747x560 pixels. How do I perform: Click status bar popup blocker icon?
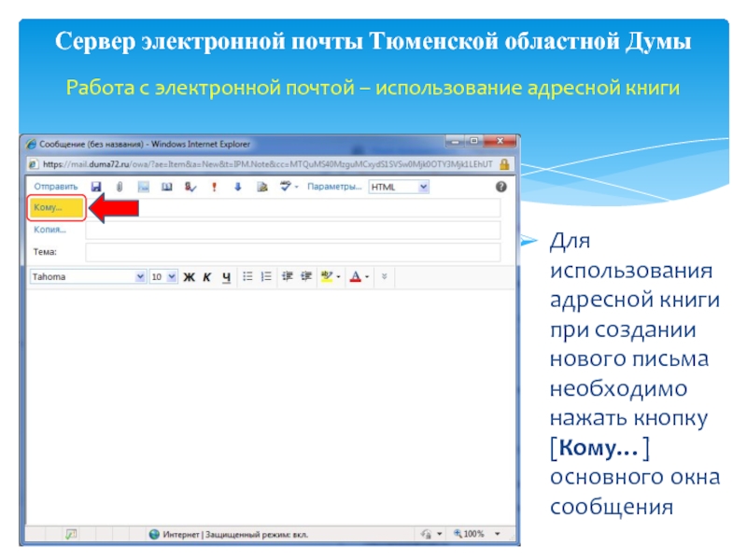[x=71, y=534]
